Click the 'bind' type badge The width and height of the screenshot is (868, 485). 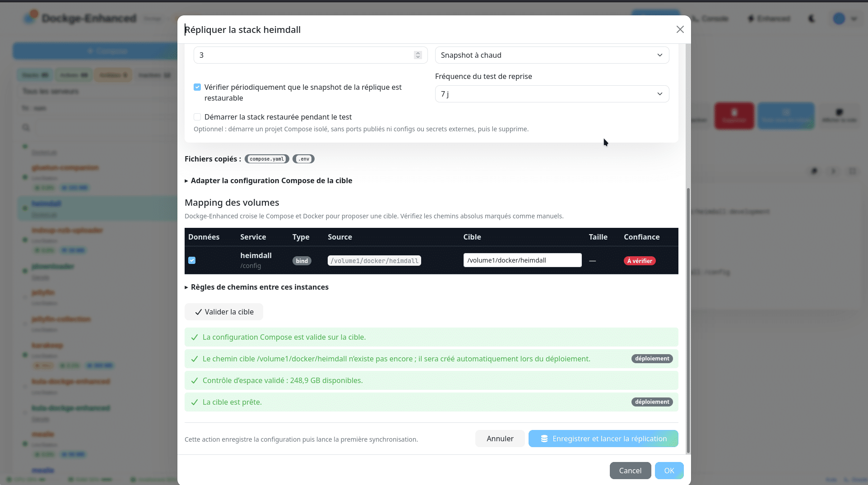tap(302, 261)
